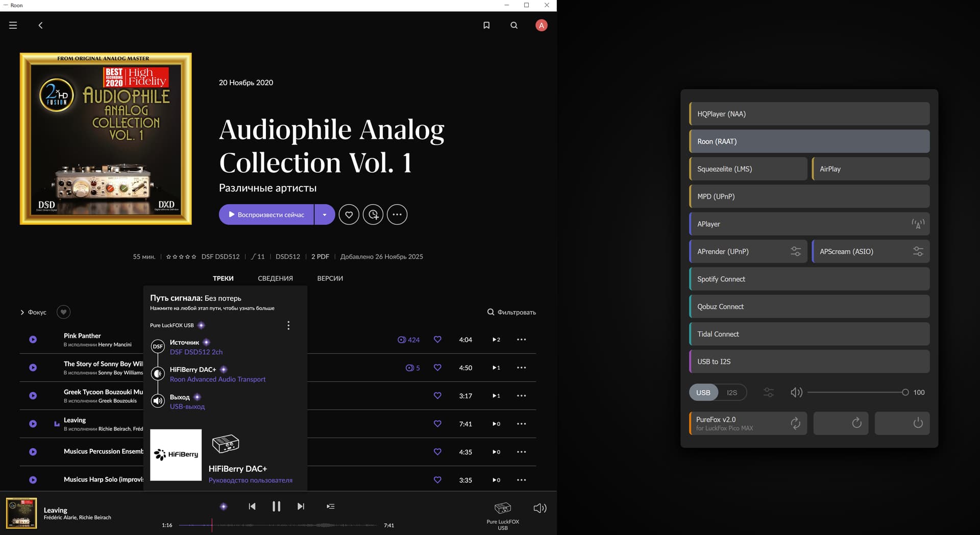Expand the Фокус filter section
980x535 pixels.
point(33,312)
